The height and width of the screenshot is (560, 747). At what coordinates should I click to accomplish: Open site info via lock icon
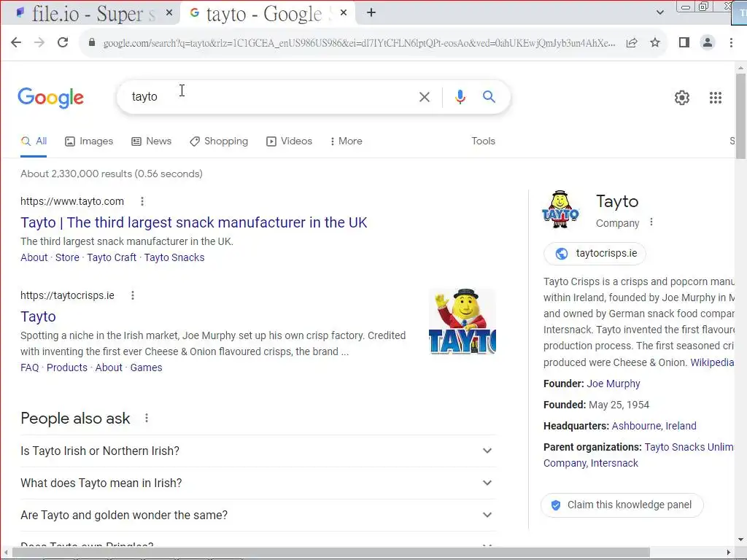pyautogui.click(x=92, y=42)
